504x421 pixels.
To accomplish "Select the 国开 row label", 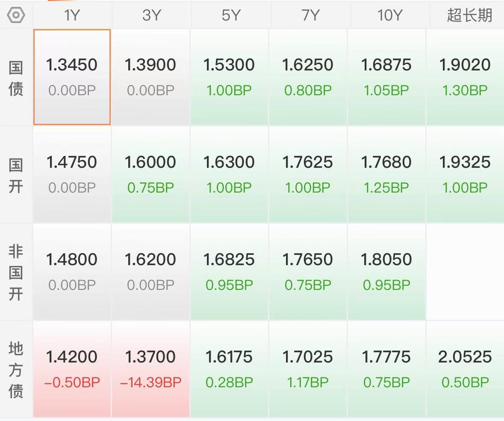I will tap(16, 175).
